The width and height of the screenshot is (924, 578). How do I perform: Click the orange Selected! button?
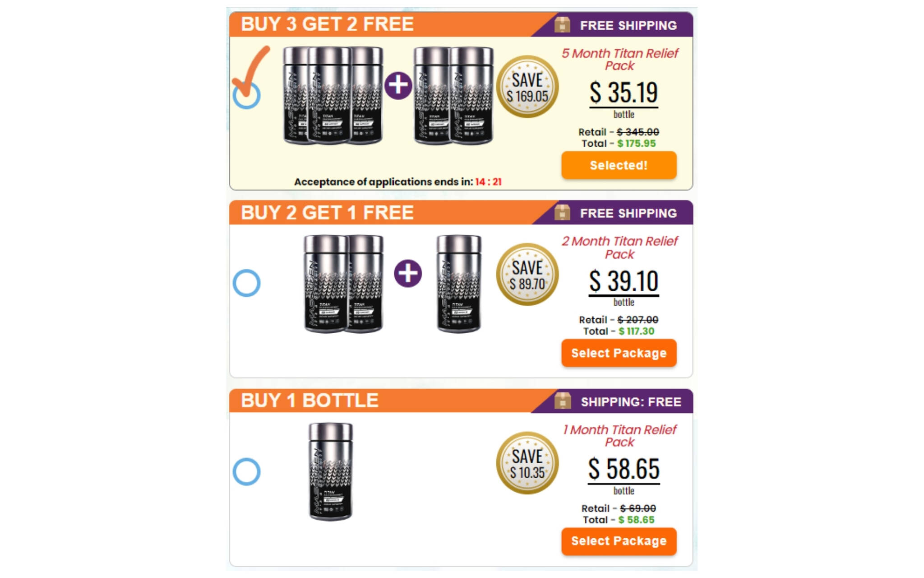pos(619,165)
